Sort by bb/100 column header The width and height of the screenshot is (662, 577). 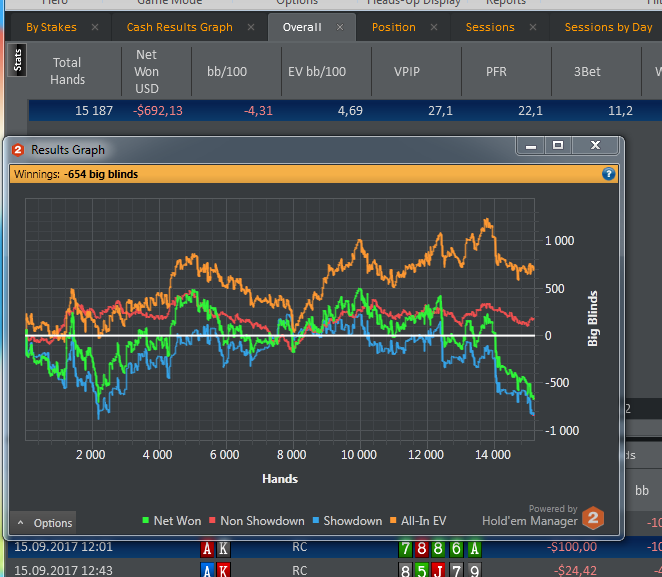[x=227, y=71]
